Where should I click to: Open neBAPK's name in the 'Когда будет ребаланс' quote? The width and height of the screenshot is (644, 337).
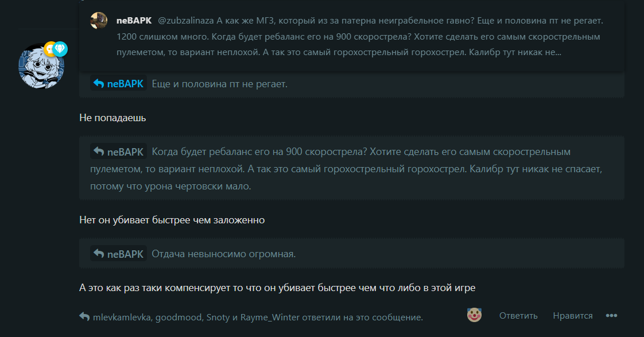coord(125,152)
